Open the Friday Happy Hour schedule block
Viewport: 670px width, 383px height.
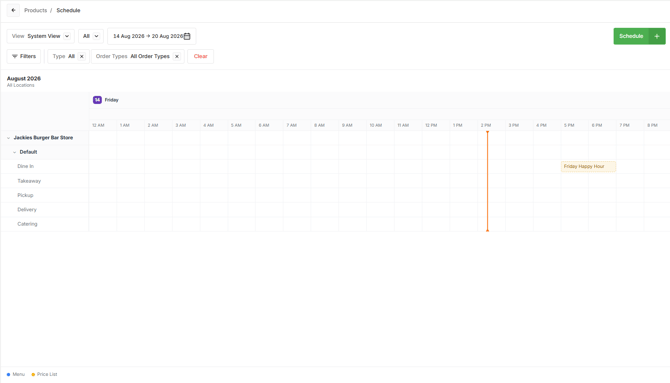click(x=588, y=166)
